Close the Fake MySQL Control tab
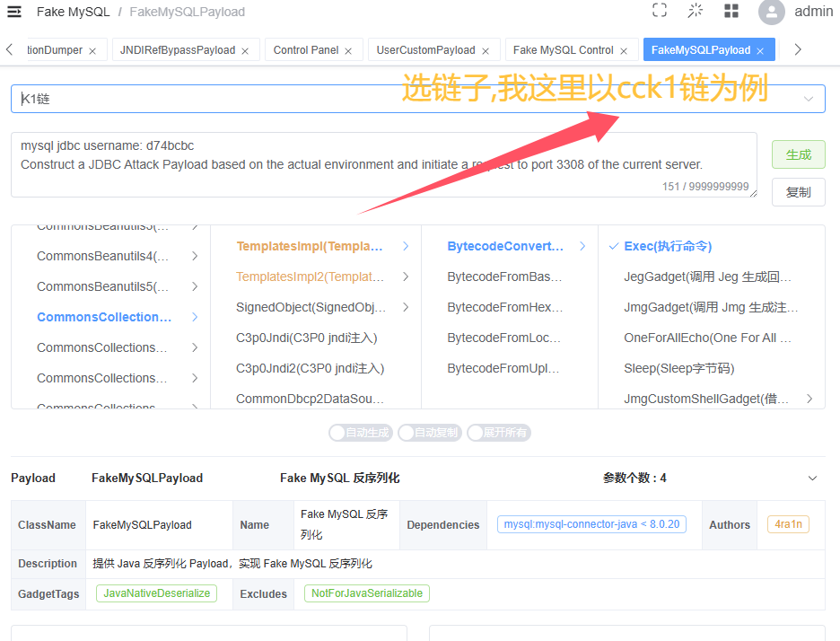The height and width of the screenshot is (641, 840). pos(624,51)
